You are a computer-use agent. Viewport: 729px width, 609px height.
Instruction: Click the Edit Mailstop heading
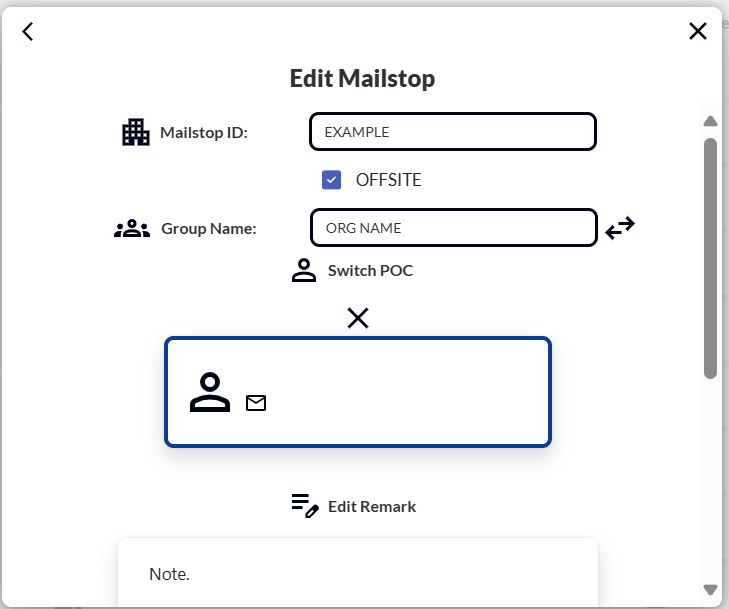[362, 78]
